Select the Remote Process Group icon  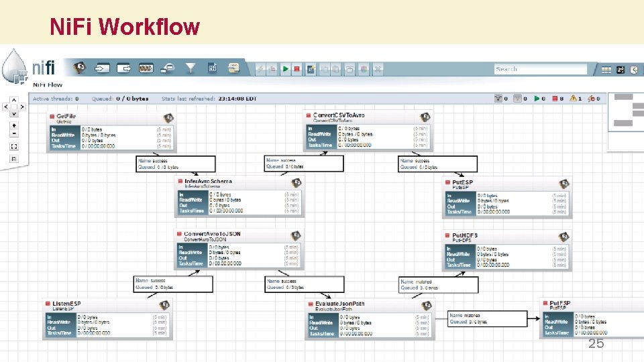click(x=168, y=68)
